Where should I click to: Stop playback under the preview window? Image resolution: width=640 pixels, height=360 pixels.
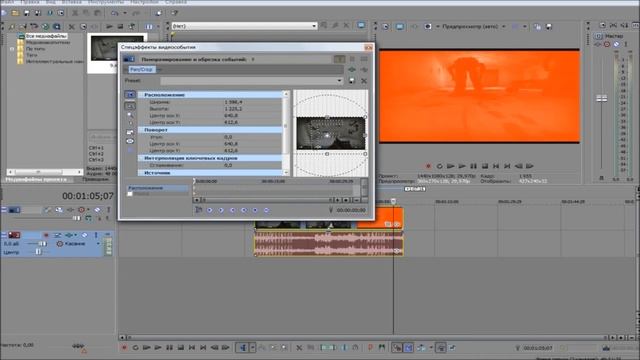[x=485, y=166]
